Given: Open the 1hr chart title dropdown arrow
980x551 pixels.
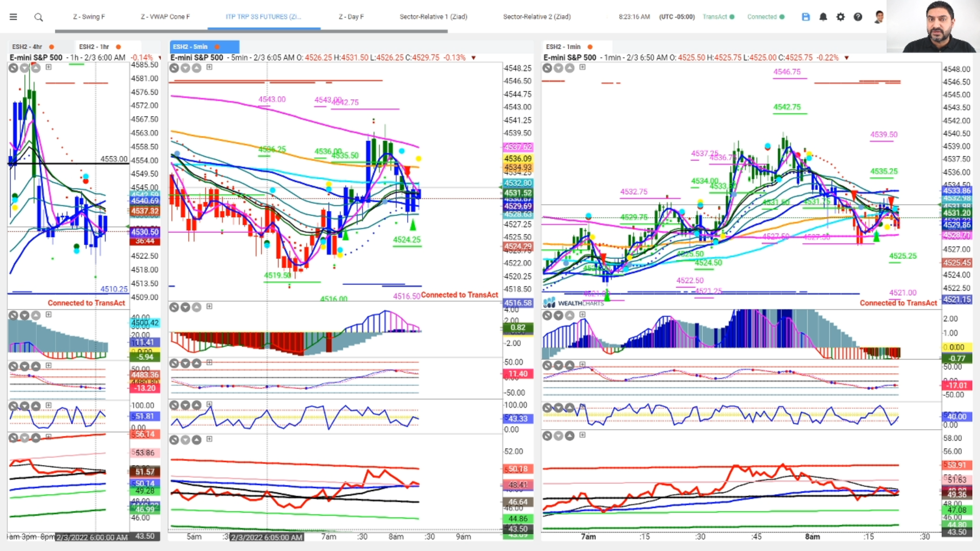Looking at the screenshot, I should pos(159,58).
